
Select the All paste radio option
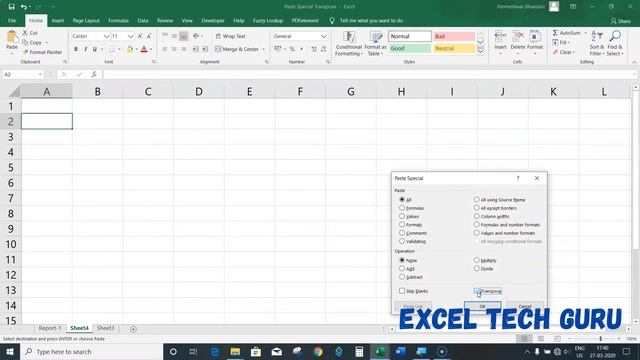402,200
